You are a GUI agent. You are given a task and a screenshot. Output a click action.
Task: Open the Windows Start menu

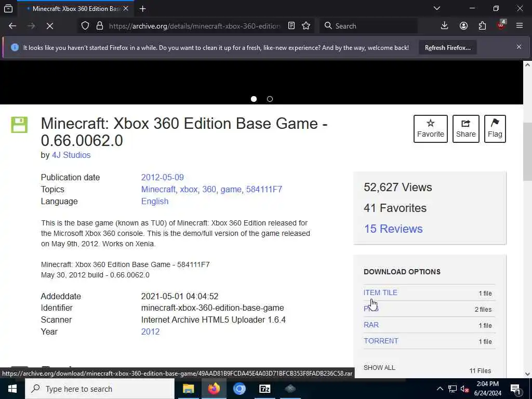(x=12, y=389)
